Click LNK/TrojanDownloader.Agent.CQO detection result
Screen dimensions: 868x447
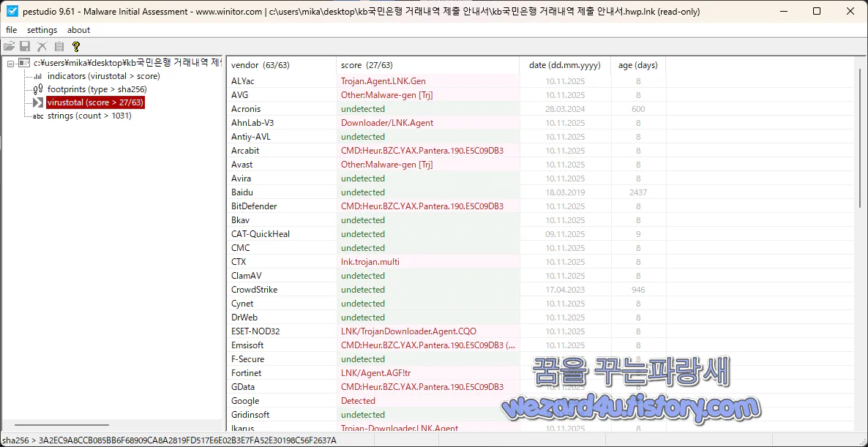click(408, 331)
